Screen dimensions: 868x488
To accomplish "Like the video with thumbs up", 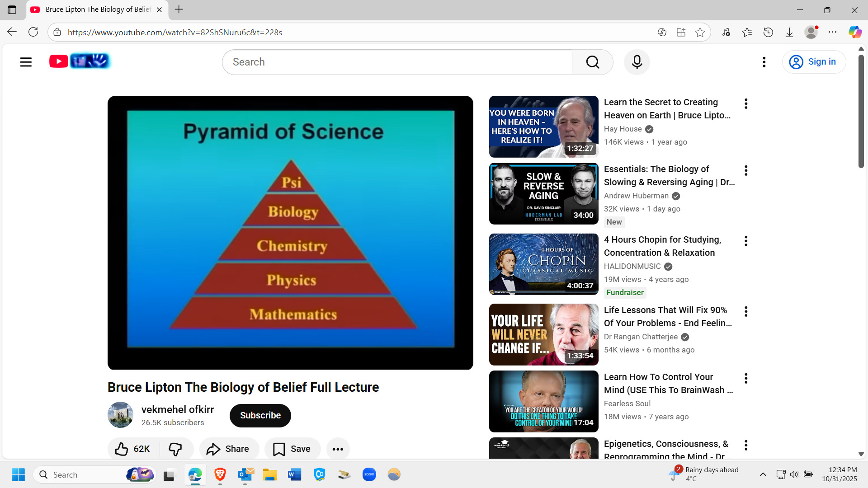I will (132, 449).
